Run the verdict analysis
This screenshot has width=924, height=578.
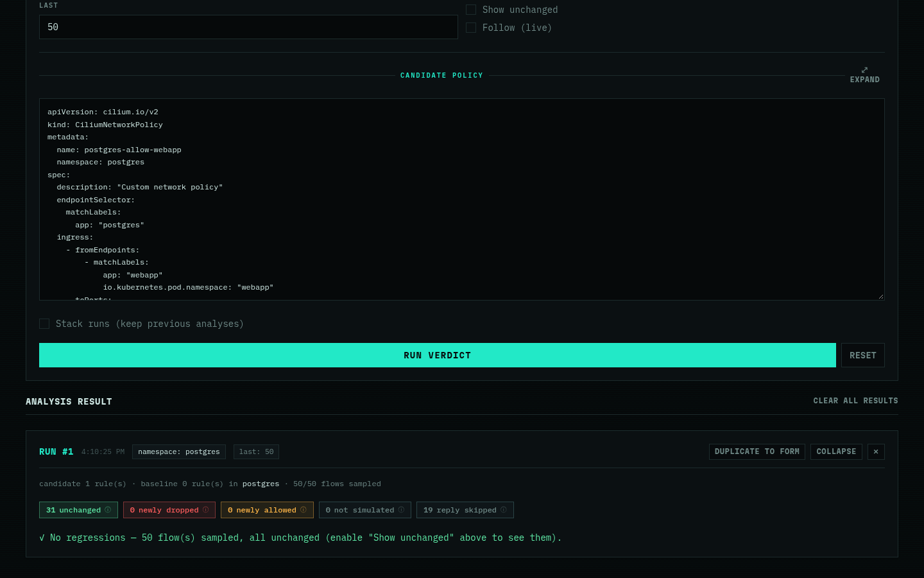tap(438, 355)
